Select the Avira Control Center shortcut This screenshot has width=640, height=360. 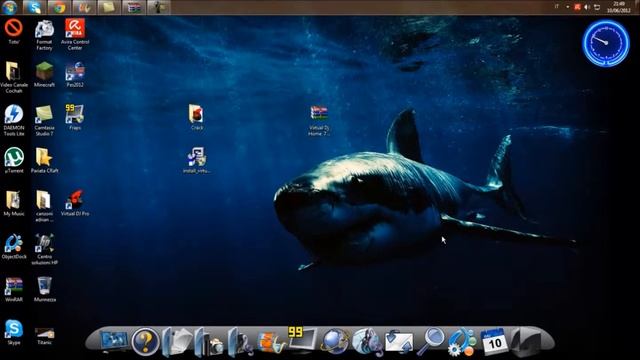[x=75, y=35]
